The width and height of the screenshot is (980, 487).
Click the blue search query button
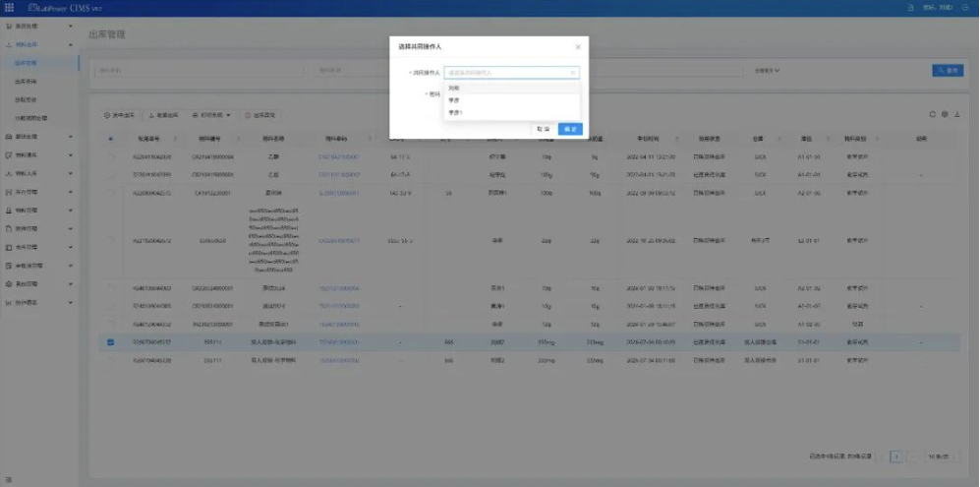click(x=948, y=71)
